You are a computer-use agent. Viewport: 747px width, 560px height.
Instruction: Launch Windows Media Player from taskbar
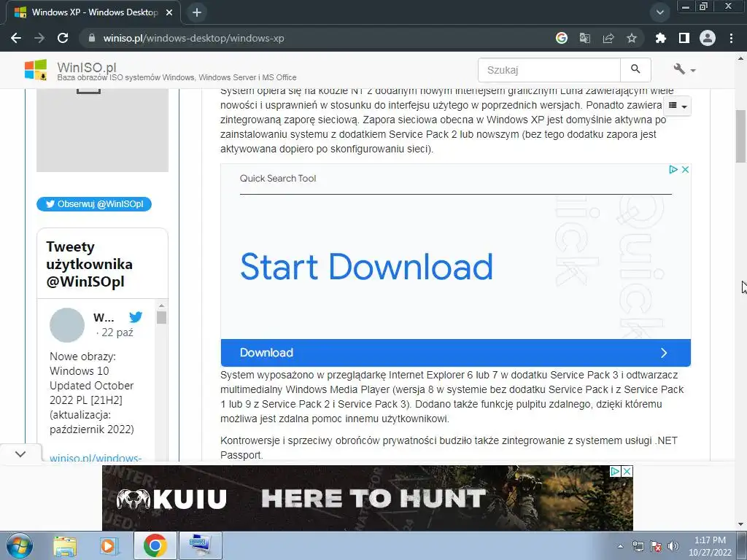pyautogui.click(x=109, y=545)
